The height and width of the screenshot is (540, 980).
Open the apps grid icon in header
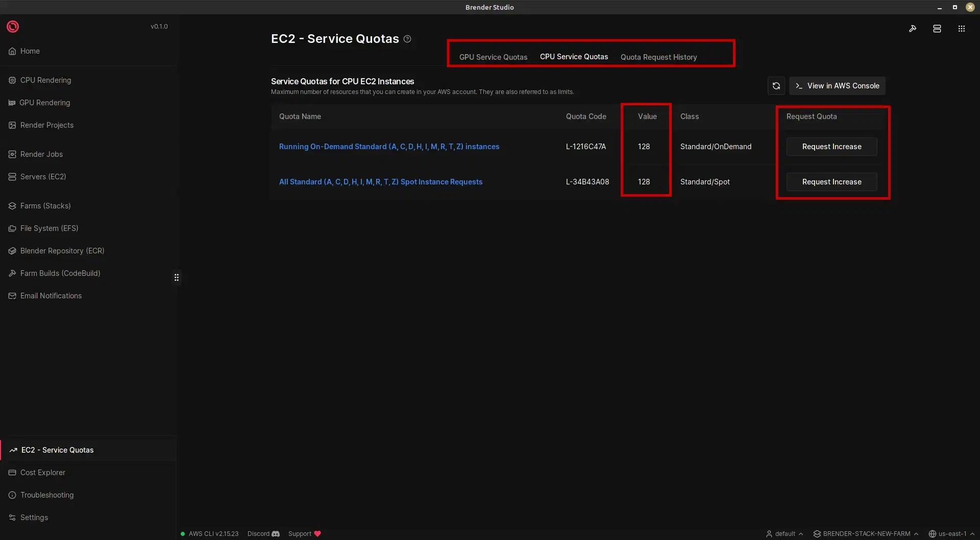pyautogui.click(x=962, y=29)
